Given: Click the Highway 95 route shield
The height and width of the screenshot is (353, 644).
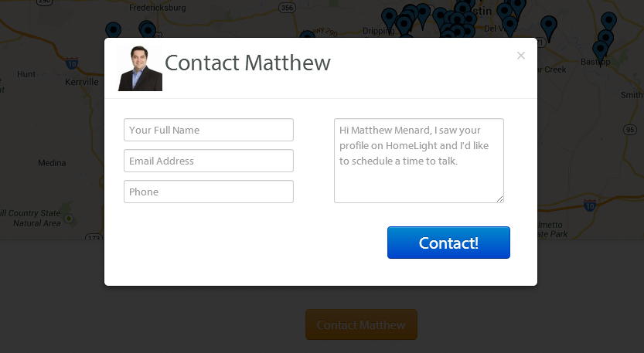Looking at the screenshot, I should pos(631,129).
